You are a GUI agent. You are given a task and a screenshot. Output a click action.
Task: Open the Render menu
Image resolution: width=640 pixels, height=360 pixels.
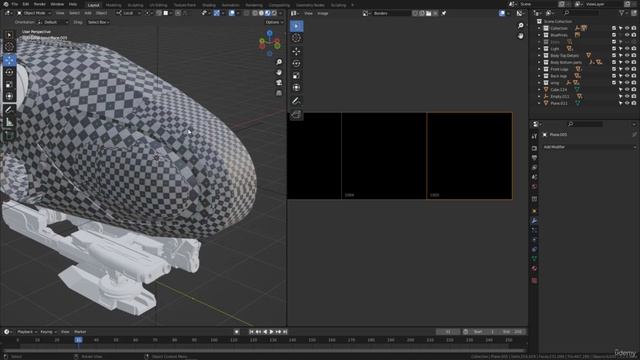pyautogui.click(x=40, y=4)
